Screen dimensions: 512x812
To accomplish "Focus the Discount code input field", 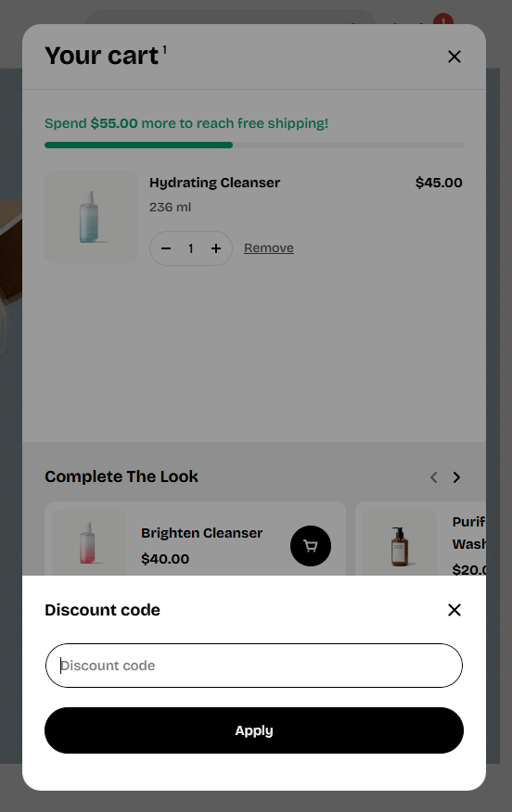I will tap(254, 666).
